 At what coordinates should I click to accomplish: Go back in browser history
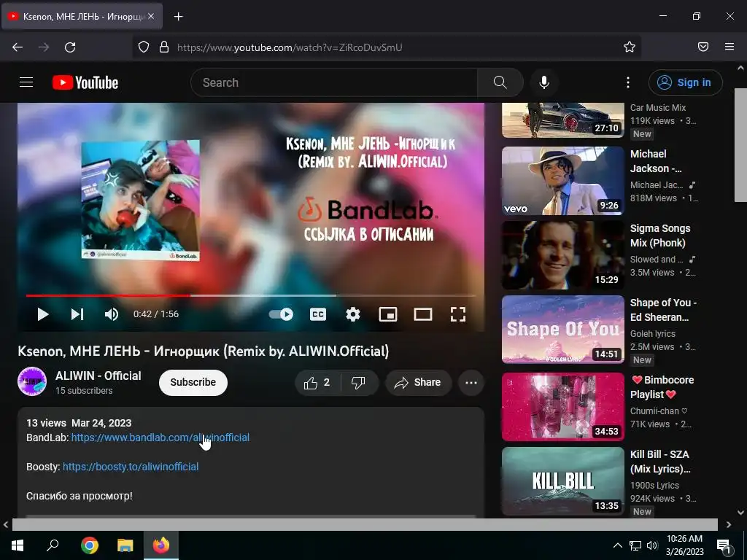pyautogui.click(x=18, y=47)
